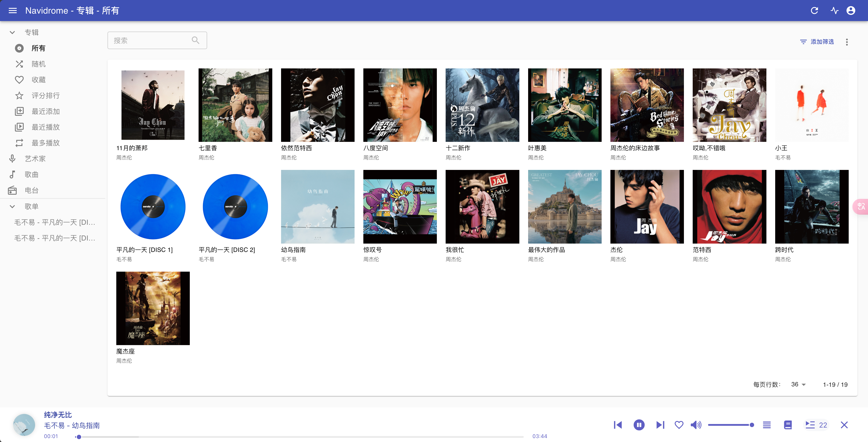Open the 叶惠美 album cover
Image resolution: width=868 pixels, height=442 pixels.
point(565,105)
